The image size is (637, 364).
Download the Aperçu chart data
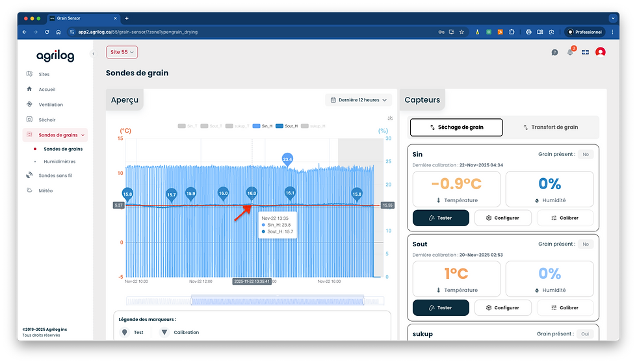point(390,118)
